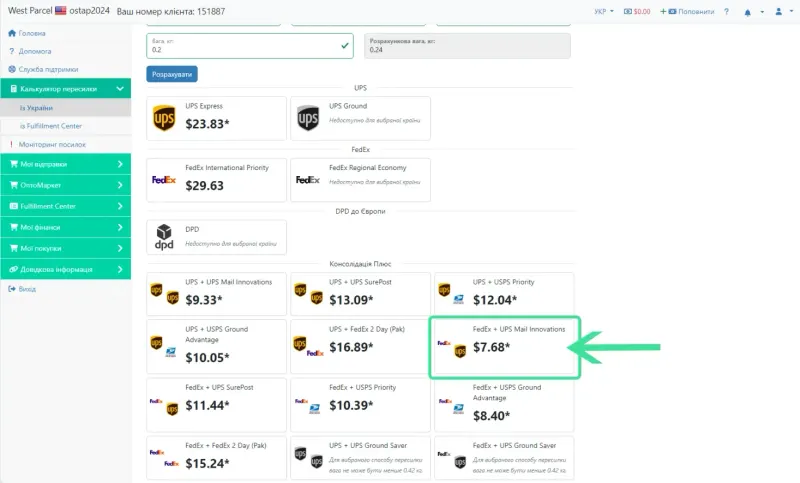The image size is (800, 483).
Task: Select FedEx + USPS Priority $10.39 option
Action: point(360,405)
